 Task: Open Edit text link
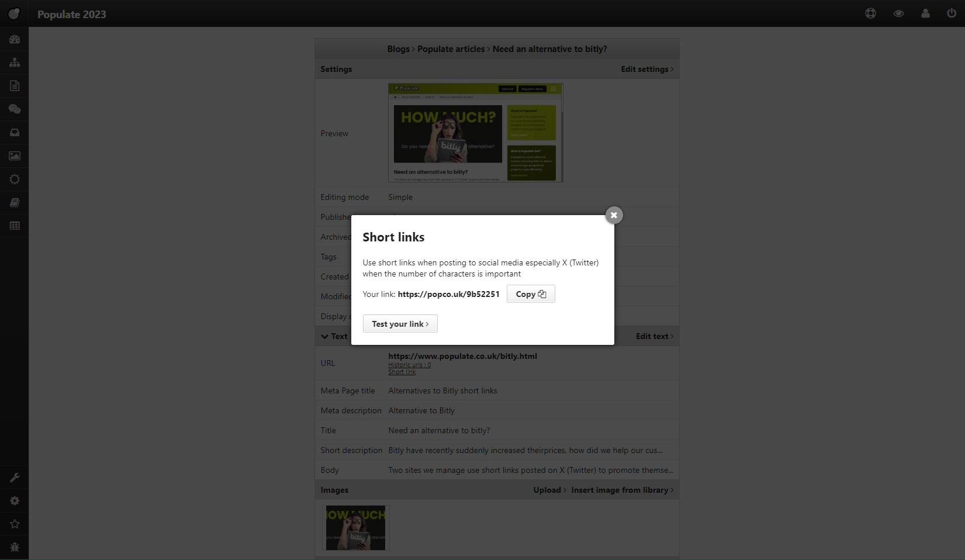coord(655,336)
